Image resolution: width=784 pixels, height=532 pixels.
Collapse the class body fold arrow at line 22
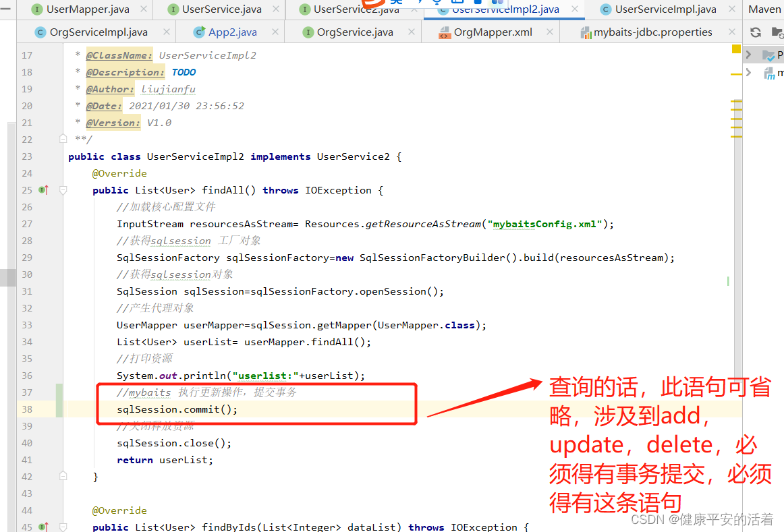click(62, 139)
